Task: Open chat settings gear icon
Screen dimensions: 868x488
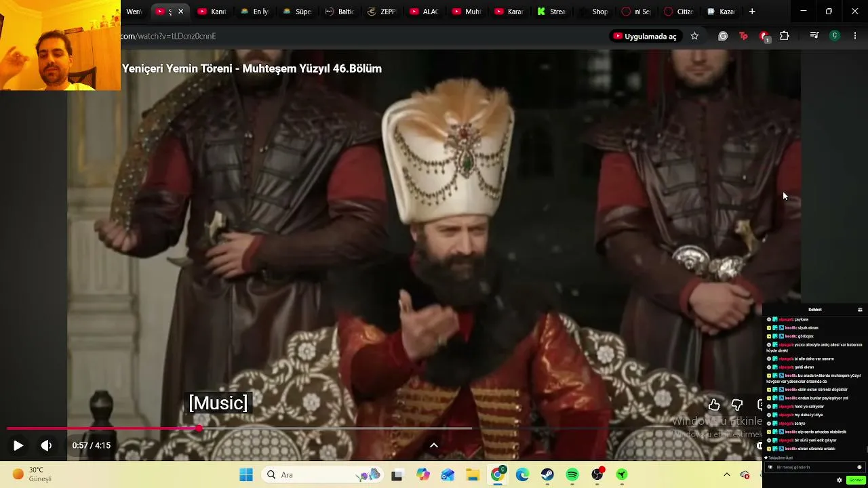Action: pos(839,480)
